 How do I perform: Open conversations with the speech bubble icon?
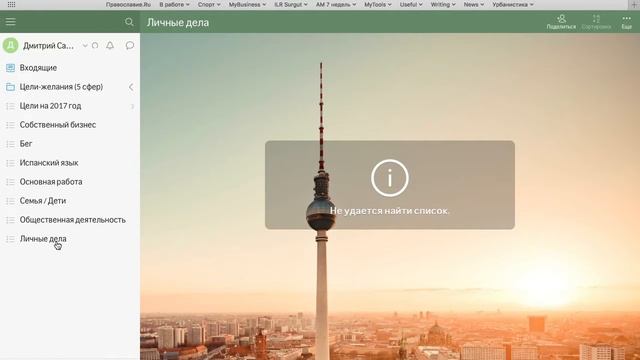130,45
